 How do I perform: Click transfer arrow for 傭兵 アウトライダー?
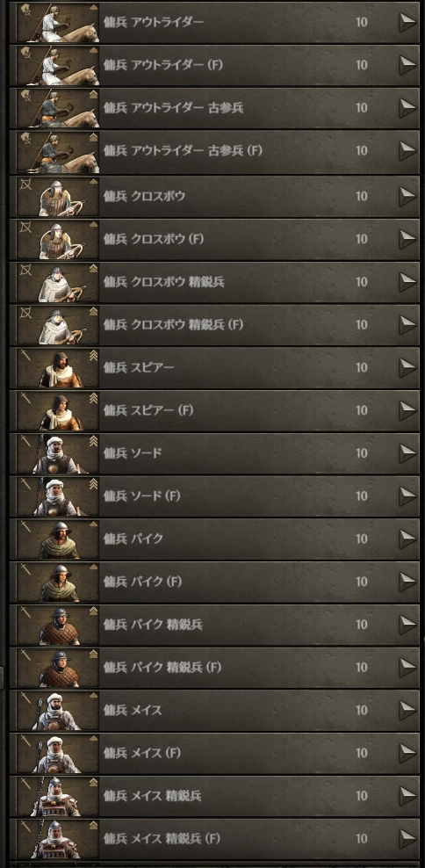click(x=407, y=22)
